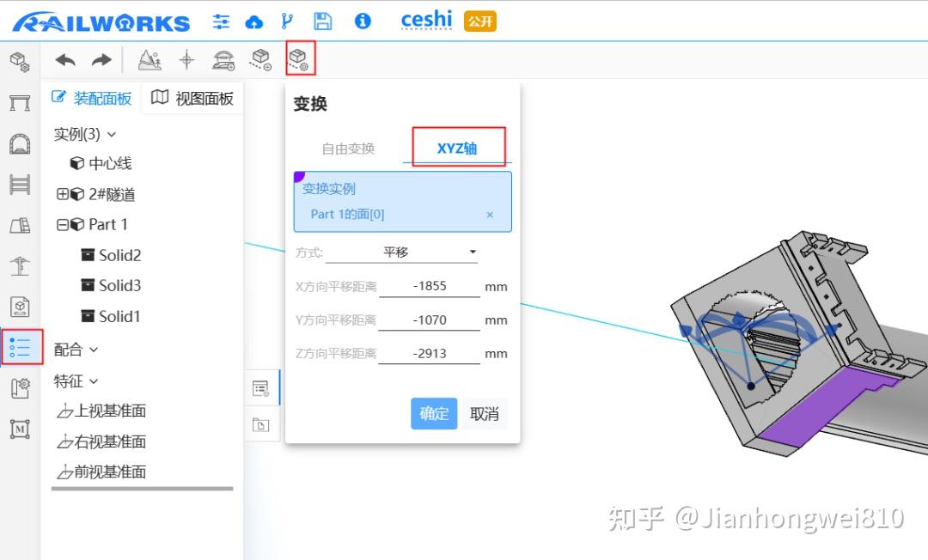Remove Part 1的面[0] with the x
The height and width of the screenshot is (560, 928).
[490, 215]
